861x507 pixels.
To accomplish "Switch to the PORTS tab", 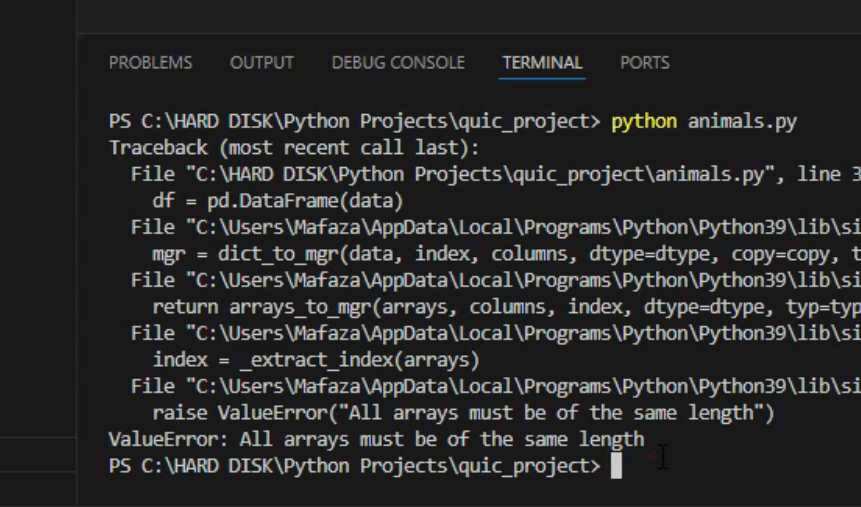I will [645, 63].
